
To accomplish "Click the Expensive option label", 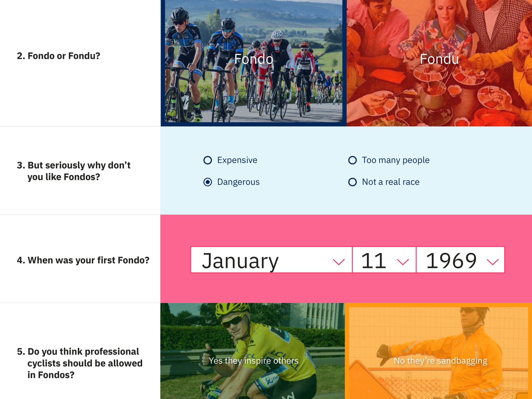I will (237, 160).
